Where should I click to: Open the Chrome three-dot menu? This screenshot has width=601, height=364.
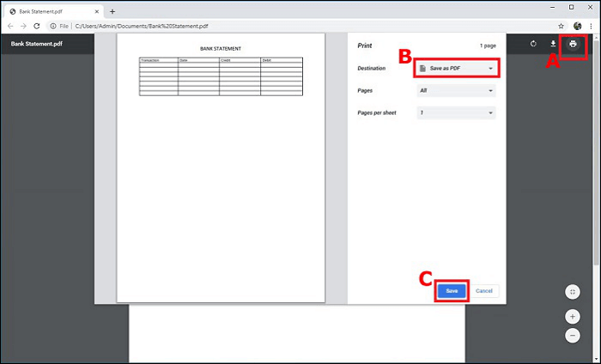[592, 26]
